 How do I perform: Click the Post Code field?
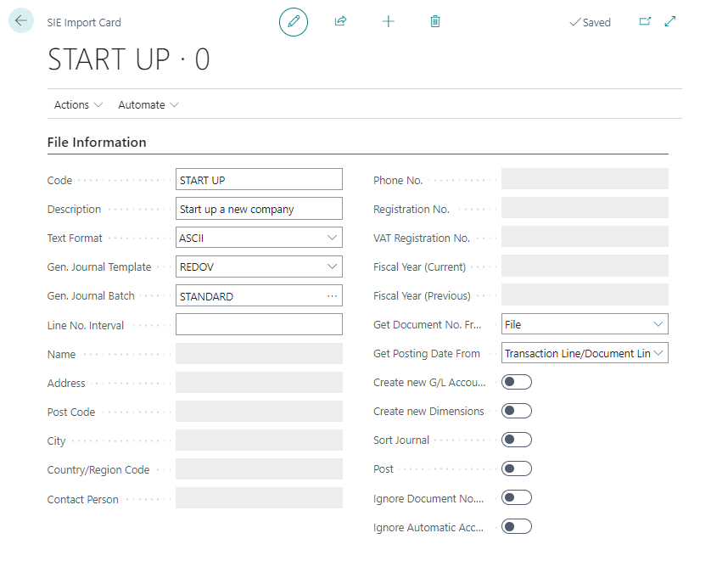[259, 411]
